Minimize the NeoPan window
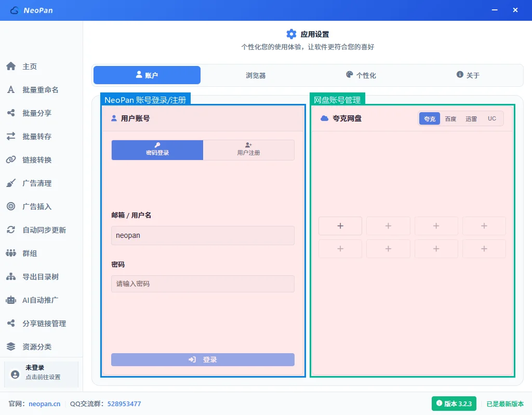This screenshot has height=415, width=532. (x=495, y=10)
